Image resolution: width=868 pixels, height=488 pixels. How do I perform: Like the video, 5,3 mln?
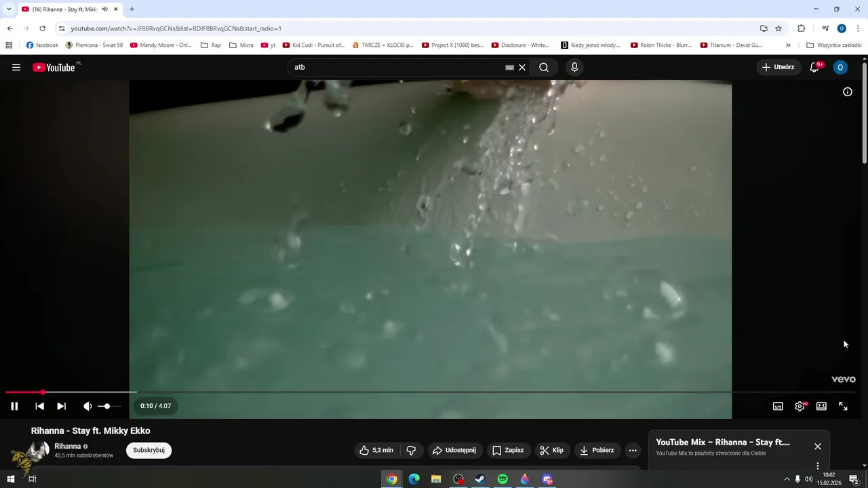pos(376,450)
